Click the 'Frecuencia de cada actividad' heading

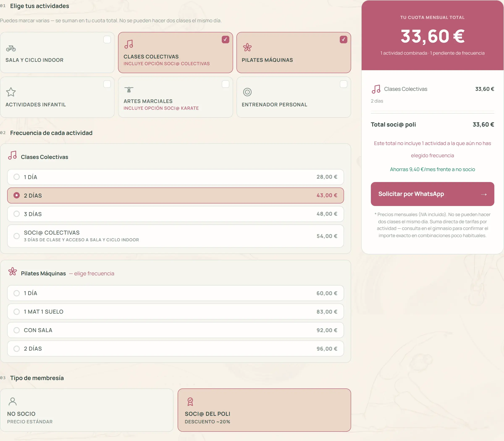tap(51, 133)
